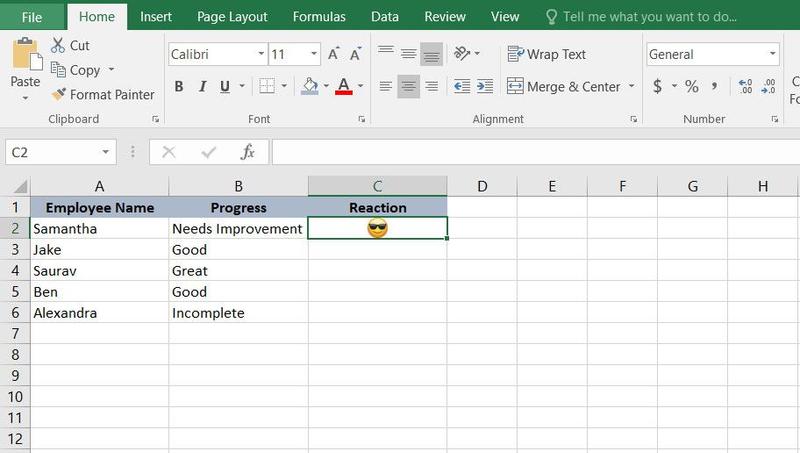The image size is (800, 453).
Task: Expand the Paste options arrow
Action: click(25, 98)
